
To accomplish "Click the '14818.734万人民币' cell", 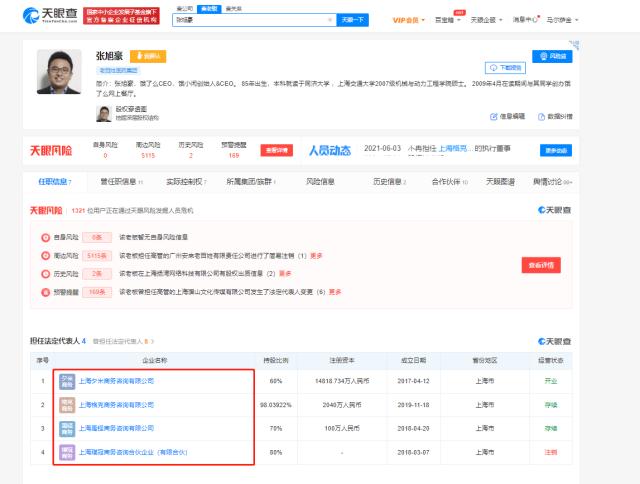I will pyautogui.click(x=342, y=381).
